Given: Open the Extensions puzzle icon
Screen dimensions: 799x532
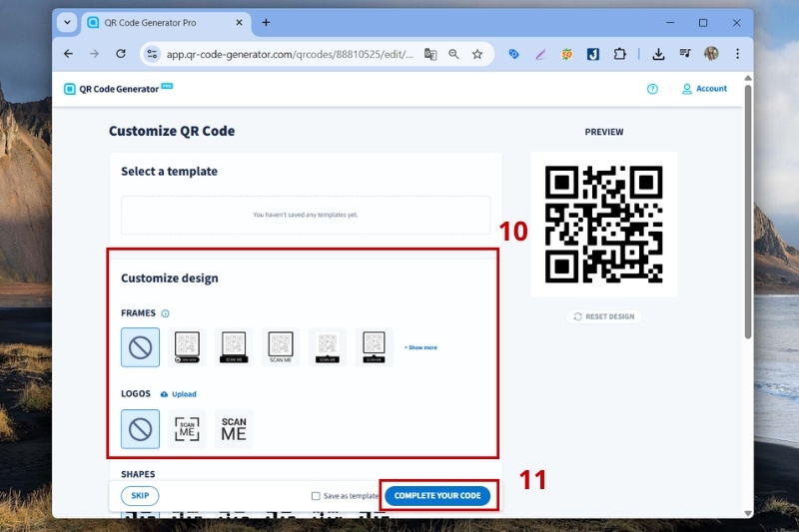Looking at the screenshot, I should click(x=619, y=54).
